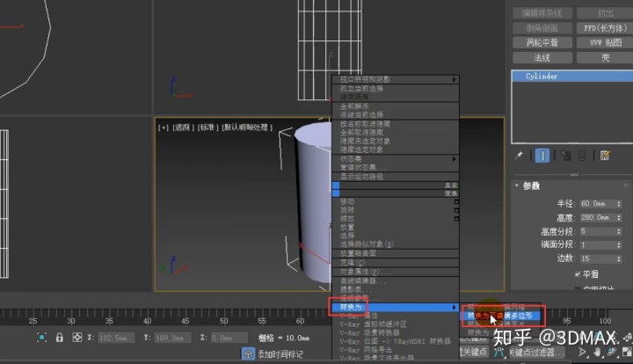The image size is (633, 364).
Task: Choose V-Ray 网格导出 menu entry
Action: (396, 350)
